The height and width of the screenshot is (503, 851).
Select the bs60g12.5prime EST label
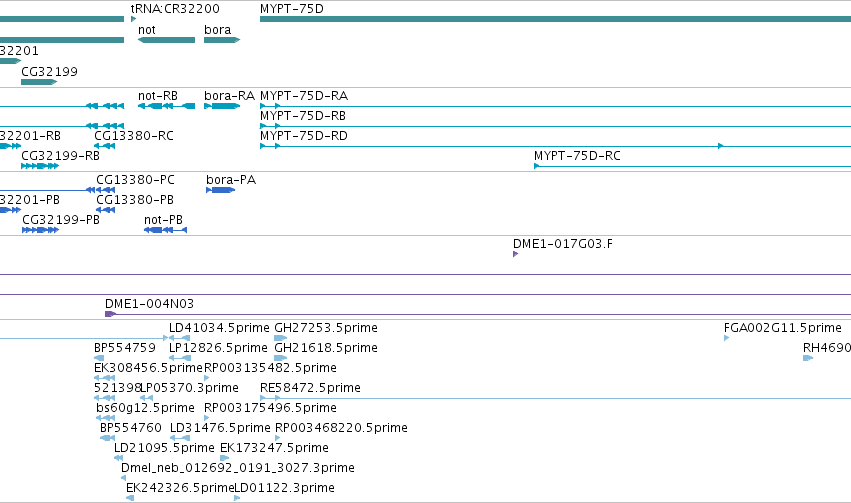tap(145, 408)
